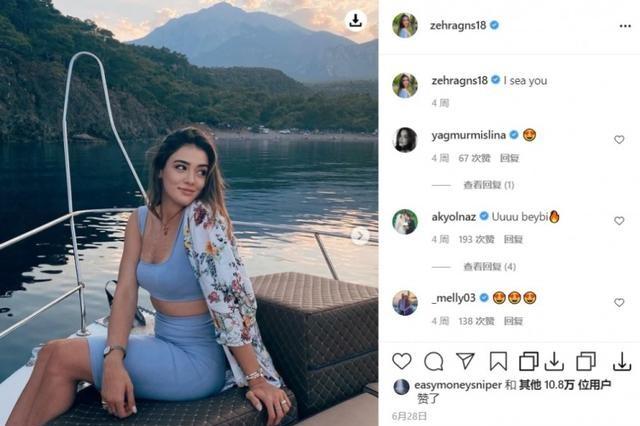Open zehragns18 profile from header username
640x426 pixels.
[x=458, y=25]
